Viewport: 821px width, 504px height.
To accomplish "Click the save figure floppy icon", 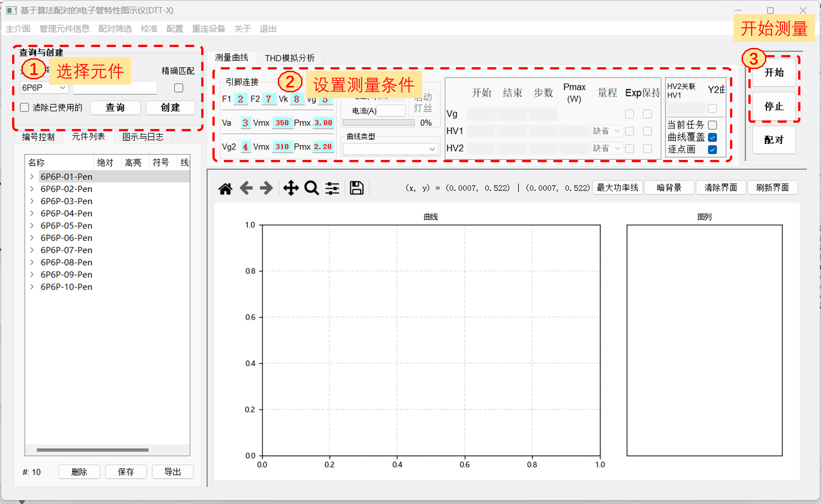I will tap(357, 188).
